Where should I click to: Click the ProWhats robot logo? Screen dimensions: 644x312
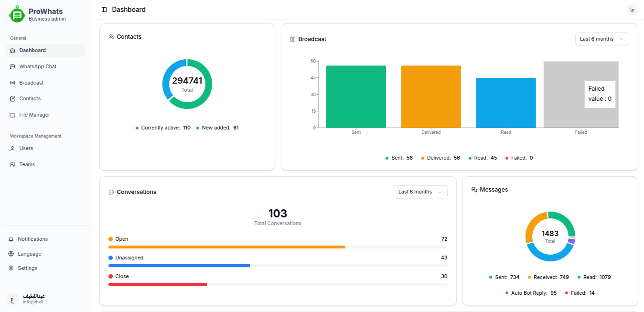point(17,14)
